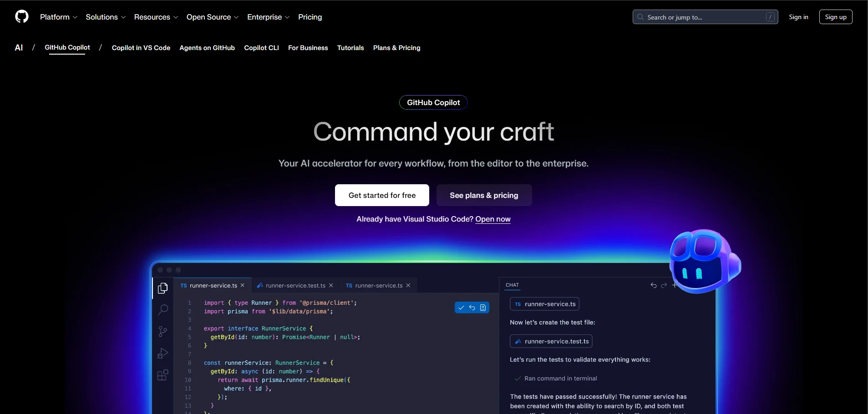The width and height of the screenshot is (868, 414).
Task: Open the Source Control icon in sidebar
Action: pyautogui.click(x=162, y=332)
